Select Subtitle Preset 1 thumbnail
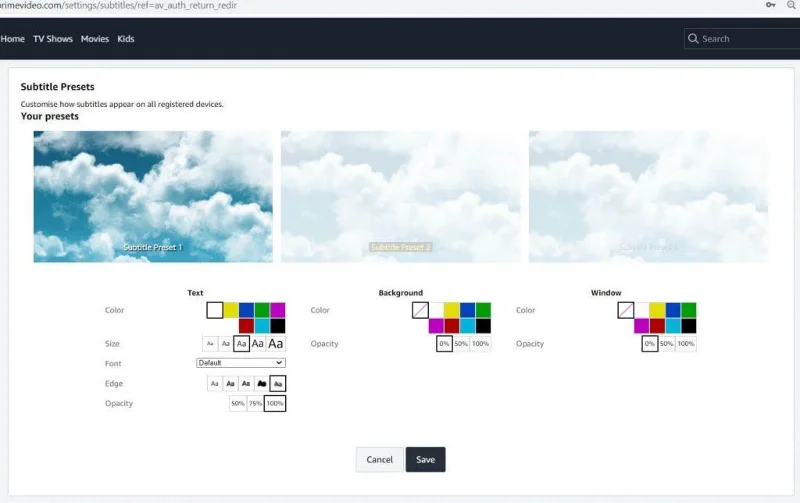 tap(153, 197)
